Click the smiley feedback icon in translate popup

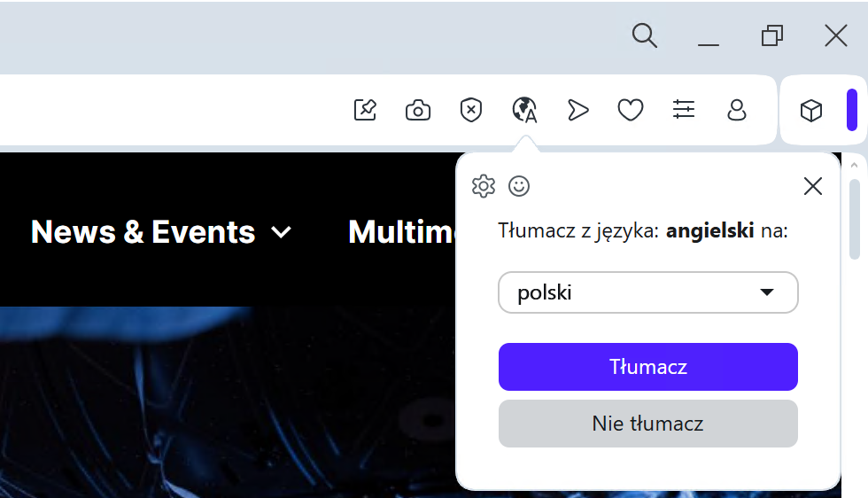519,186
